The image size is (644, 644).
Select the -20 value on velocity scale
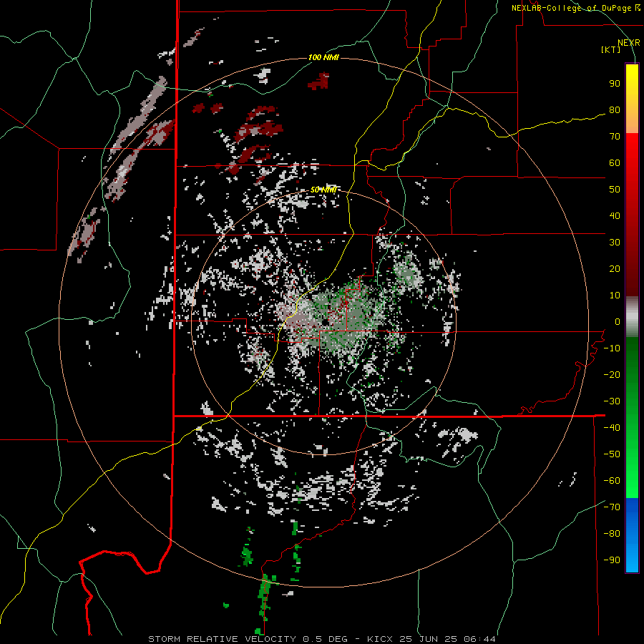coord(612,375)
